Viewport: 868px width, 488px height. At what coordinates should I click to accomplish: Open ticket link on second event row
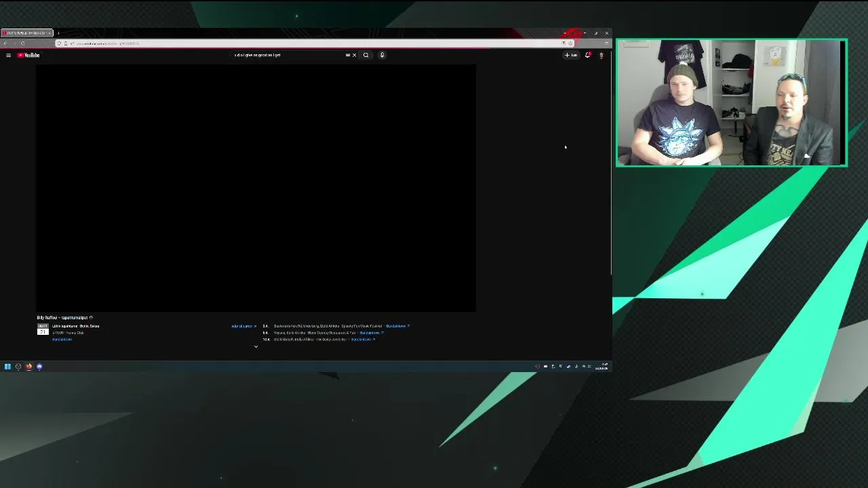tap(371, 333)
